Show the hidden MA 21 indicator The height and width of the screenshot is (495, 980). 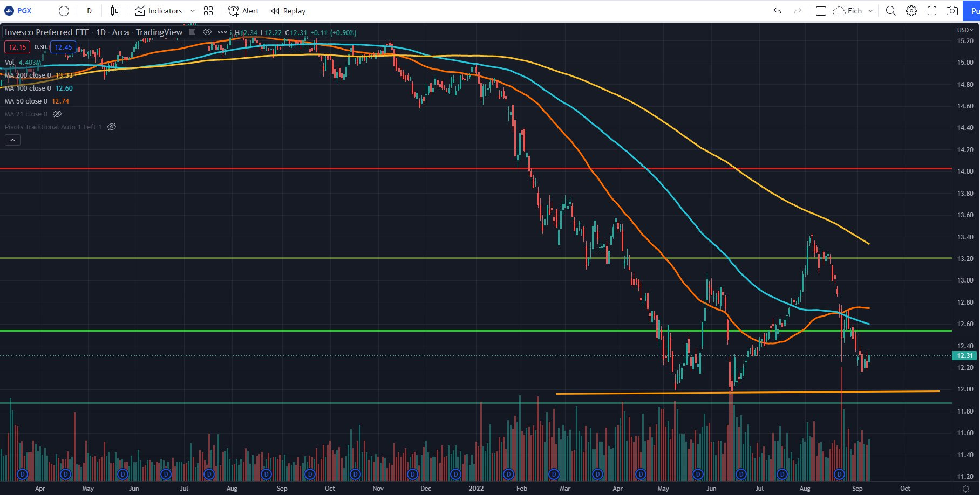[57, 114]
